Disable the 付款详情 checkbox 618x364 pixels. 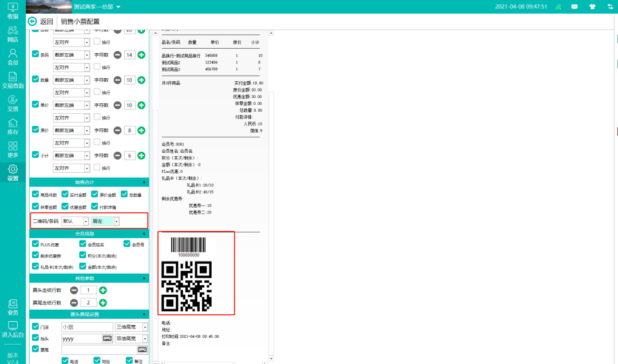pyautogui.click(x=94, y=207)
